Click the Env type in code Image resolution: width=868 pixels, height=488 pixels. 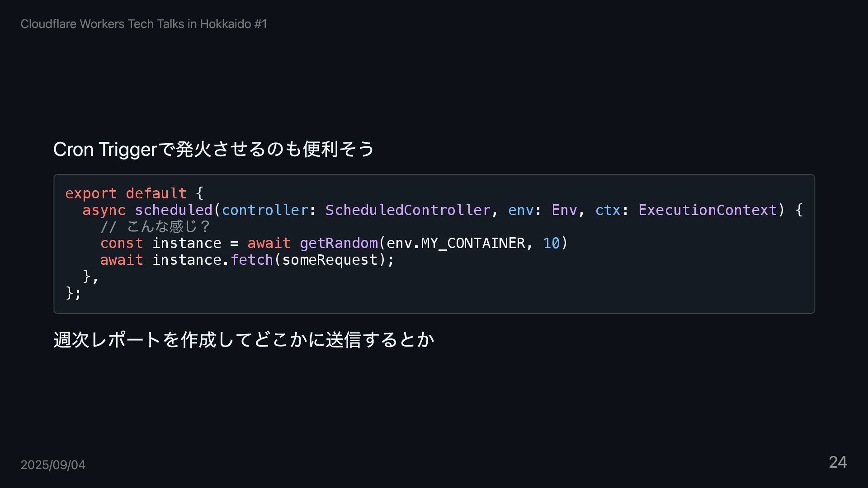(x=564, y=210)
